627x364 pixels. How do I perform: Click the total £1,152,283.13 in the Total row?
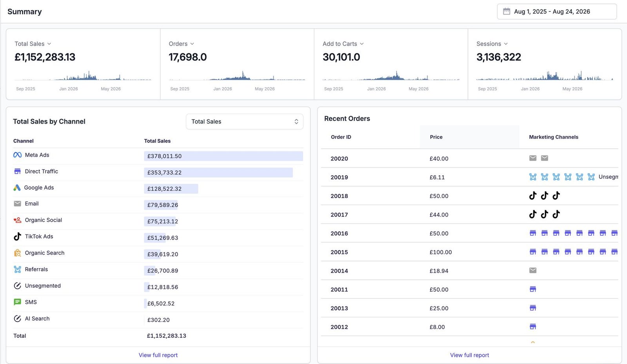(167, 336)
